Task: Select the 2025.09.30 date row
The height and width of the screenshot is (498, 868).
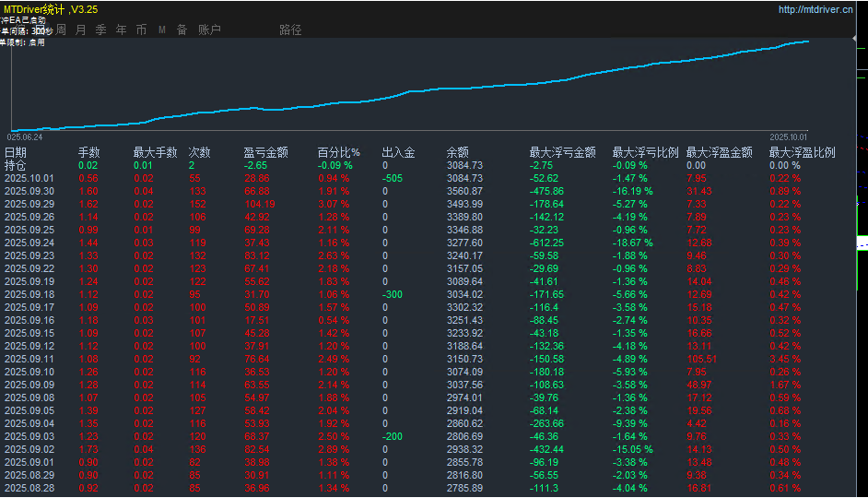Action: 29,191
